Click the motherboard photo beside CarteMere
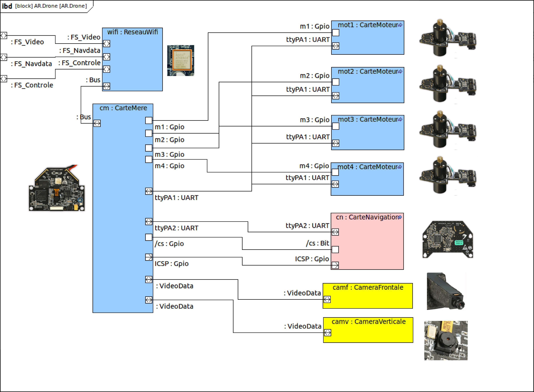The image size is (534, 392). click(x=57, y=188)
